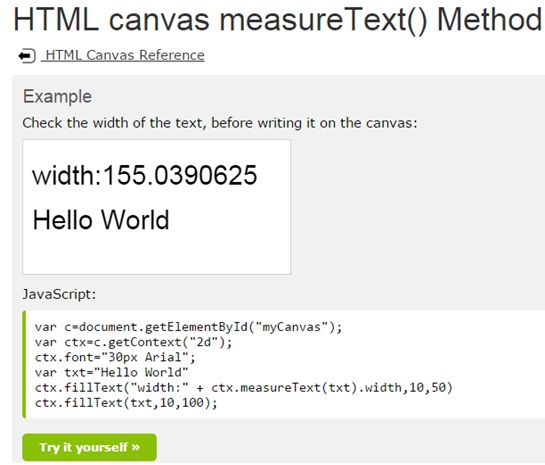This screenshot has width=545, height=465.
Task: Click the Example heading
Action: pos(57,97)
